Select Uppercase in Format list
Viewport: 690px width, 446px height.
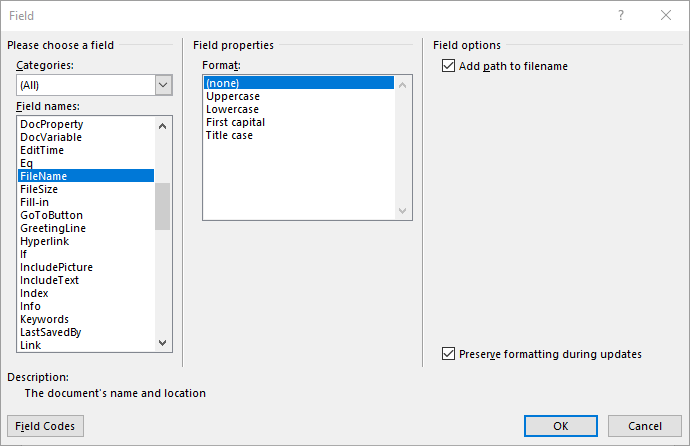coord(233,96)
